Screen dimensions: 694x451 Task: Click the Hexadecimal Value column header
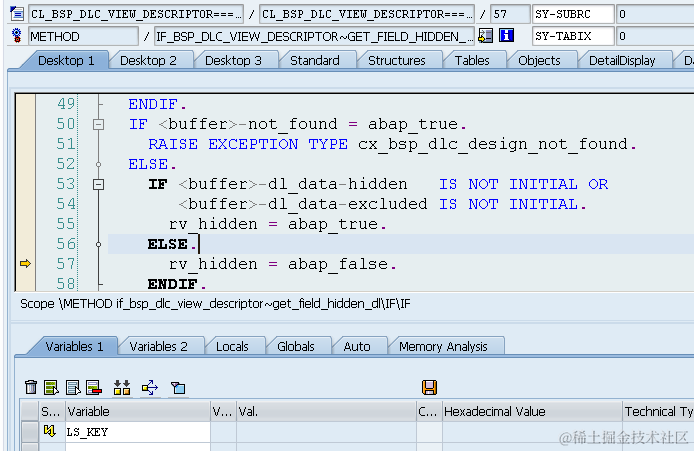click(x=532, y=412)
